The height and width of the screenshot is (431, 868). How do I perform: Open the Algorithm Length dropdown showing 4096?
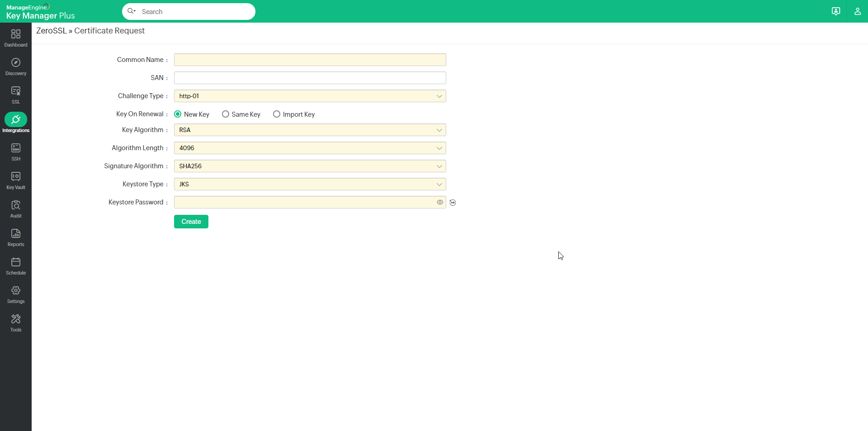(x=310, y=148)
